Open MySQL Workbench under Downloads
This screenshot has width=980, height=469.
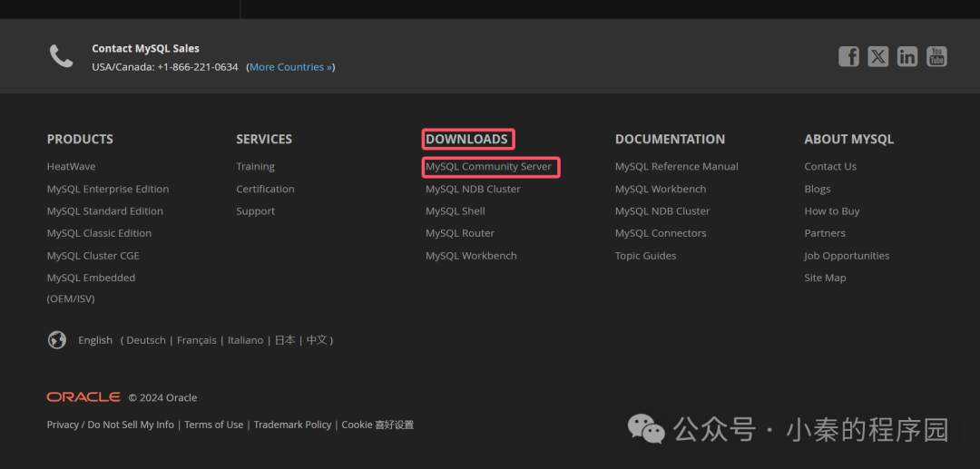(471, 256)
